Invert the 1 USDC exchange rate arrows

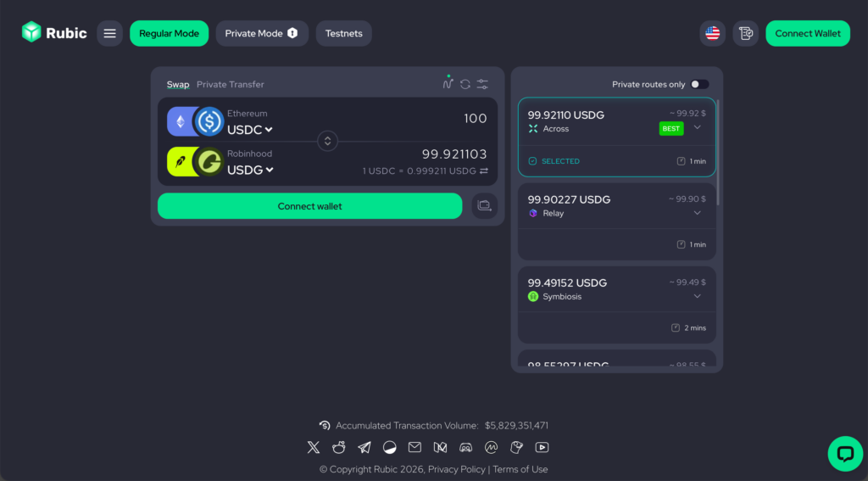pyautogui.click(x=484, y=171)
